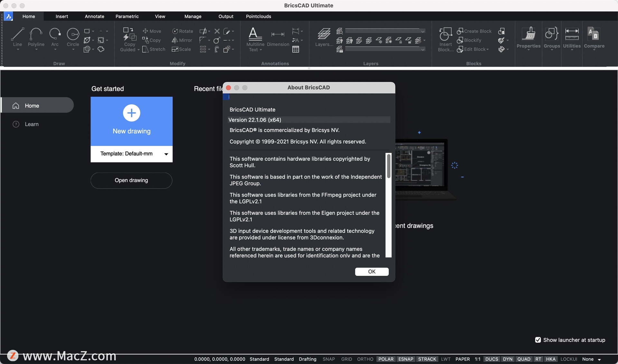The height and width of the screenshot is (364, 618).
Task: Click the New drawing button
Action: [x=131, y=121]
